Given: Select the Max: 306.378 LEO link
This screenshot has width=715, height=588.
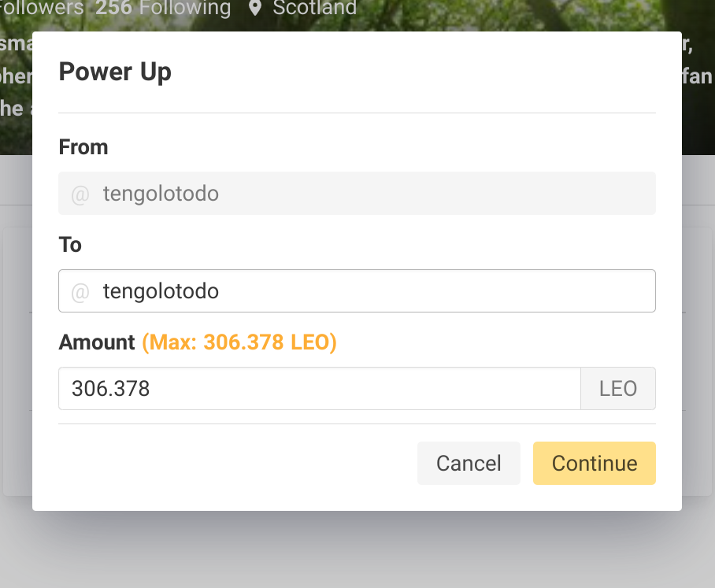Looking at the screenshot, I should pos(239,342).
